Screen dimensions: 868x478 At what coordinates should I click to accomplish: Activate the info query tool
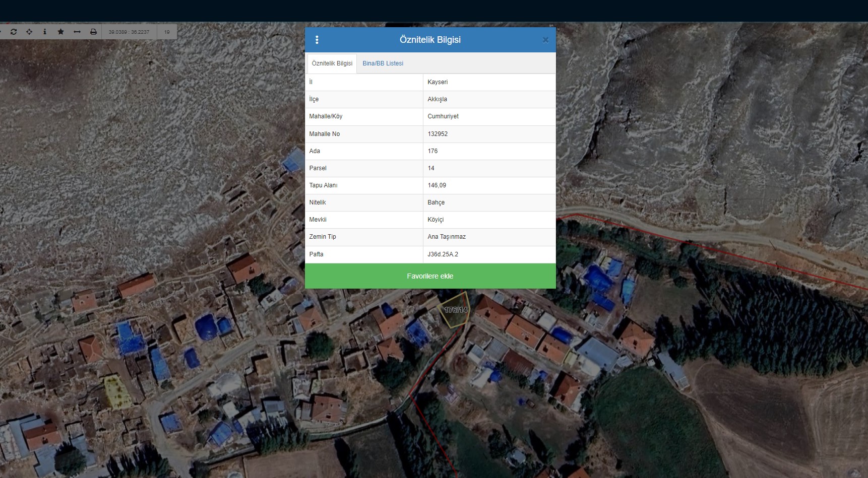45,32
